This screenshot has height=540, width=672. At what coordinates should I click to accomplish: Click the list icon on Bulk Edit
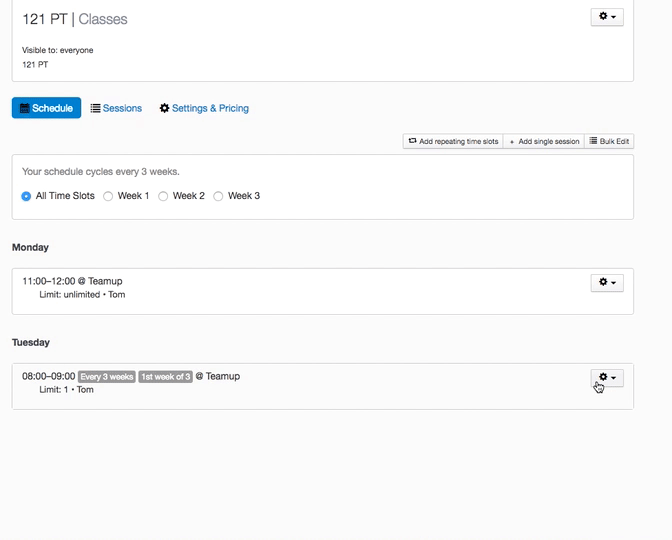tap(593, 142)
